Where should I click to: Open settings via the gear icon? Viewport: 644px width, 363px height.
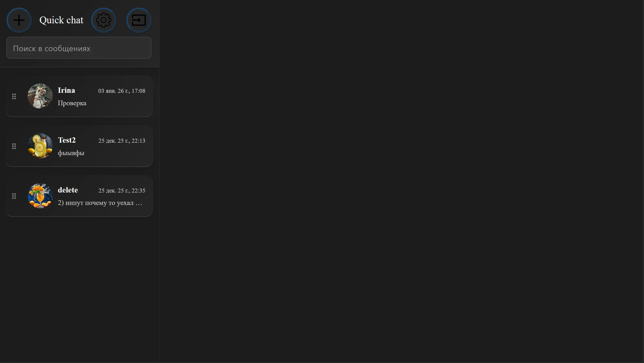[x=104, y=20]
